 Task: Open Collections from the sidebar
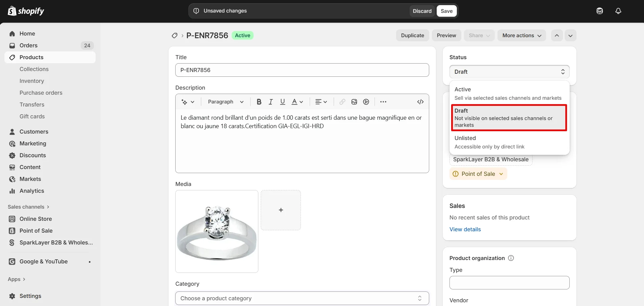point(34,69)
